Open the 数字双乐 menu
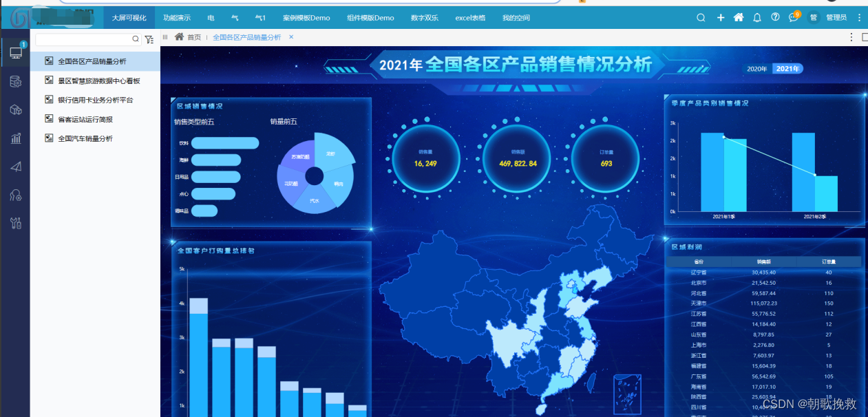The height and width of the screenshot is (417, 868). click(424, 18)
